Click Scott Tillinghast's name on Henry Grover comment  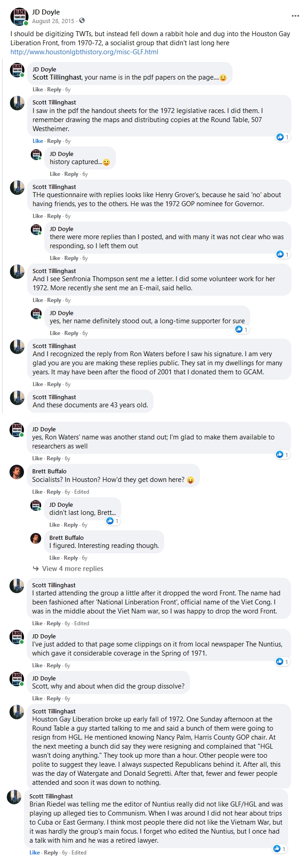point(54,187)
